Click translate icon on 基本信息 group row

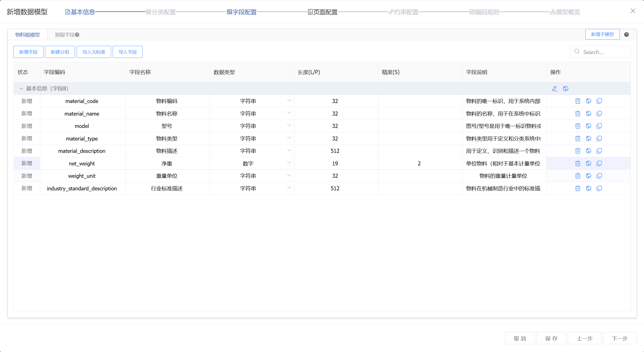566,89
